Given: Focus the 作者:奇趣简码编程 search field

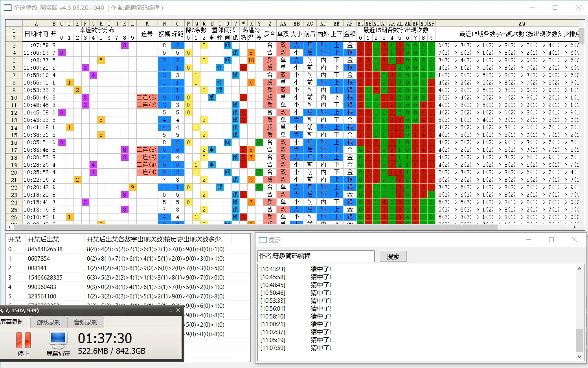Looking at the screenshot, I should [x=316, y=256].
